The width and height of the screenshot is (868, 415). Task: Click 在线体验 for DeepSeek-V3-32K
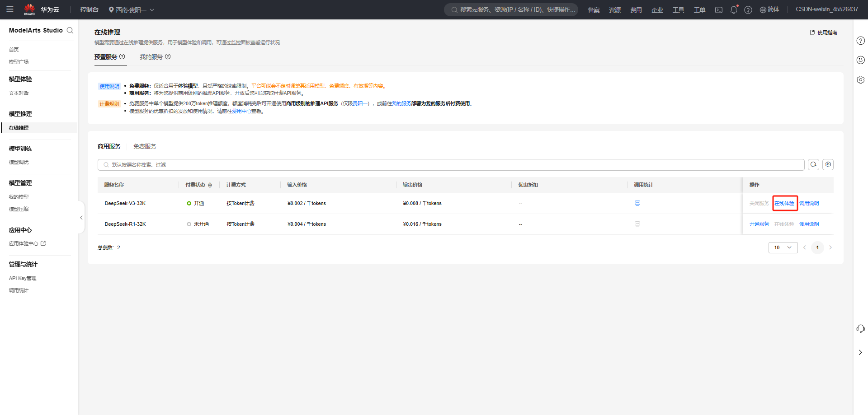[784, 203]
